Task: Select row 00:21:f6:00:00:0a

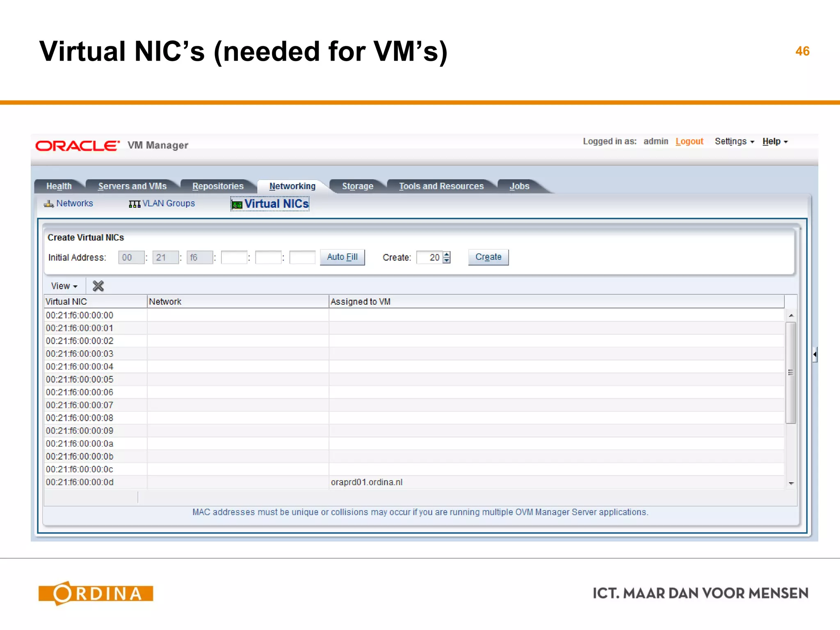Action: pos(414,443)
